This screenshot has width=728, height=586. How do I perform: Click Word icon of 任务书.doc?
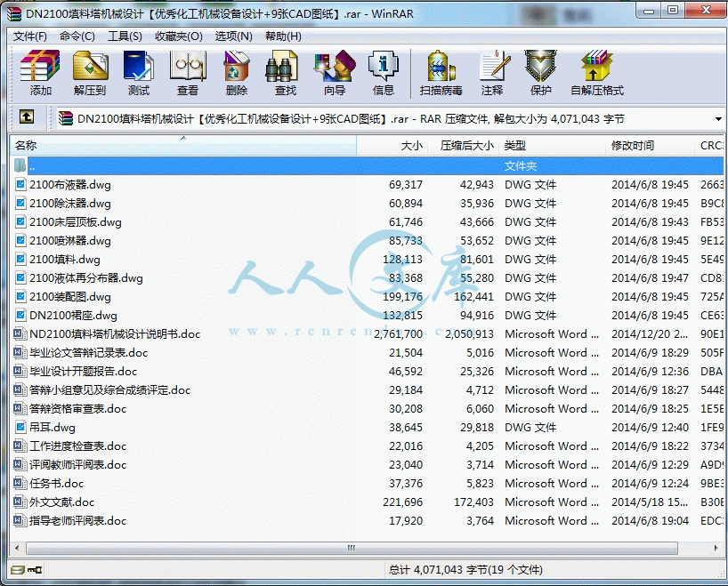tap(19, 483)
